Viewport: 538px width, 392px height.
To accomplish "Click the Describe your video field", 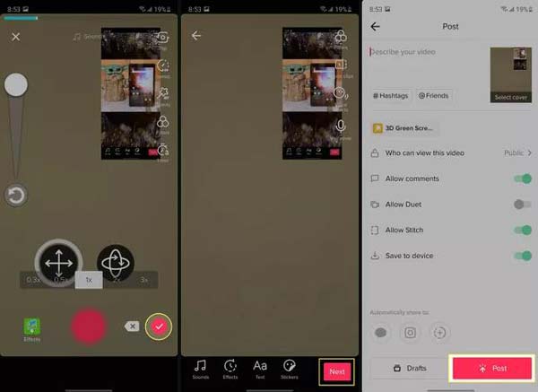I will pos(426,50).
